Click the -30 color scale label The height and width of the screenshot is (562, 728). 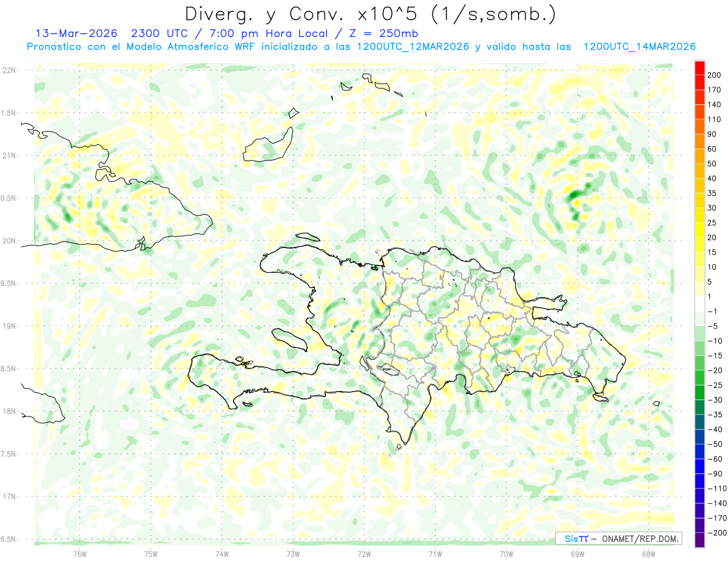click(715, 400)
